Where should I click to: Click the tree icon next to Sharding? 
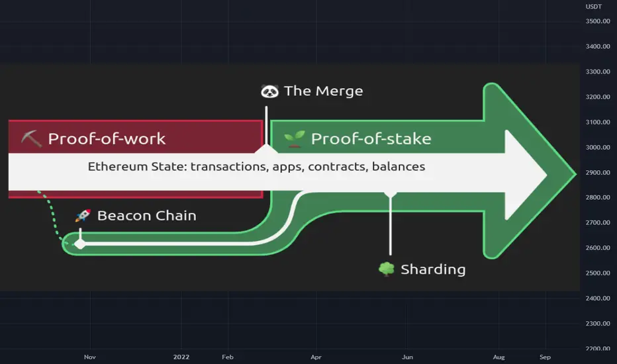pyautogui.click(x=387, y=269)
